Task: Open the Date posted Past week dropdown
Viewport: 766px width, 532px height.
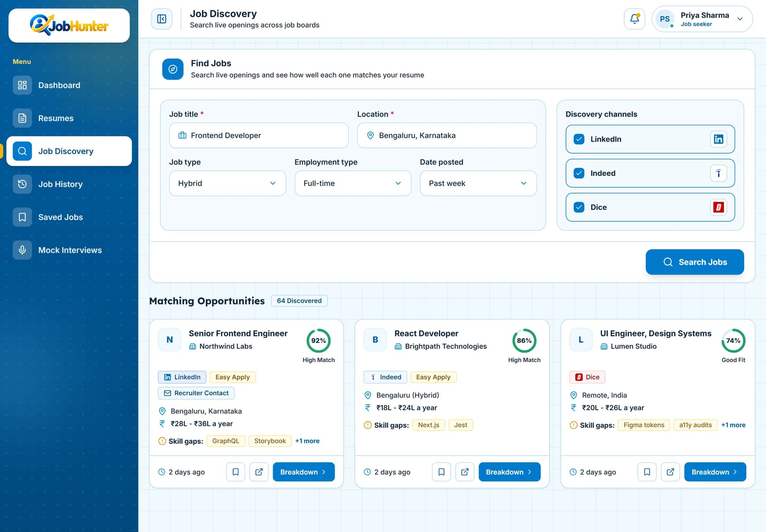Action: [x=478, y=183]
